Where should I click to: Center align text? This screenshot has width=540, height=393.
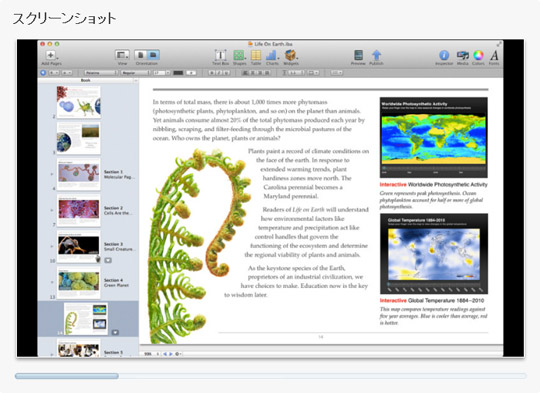point(252,73)
